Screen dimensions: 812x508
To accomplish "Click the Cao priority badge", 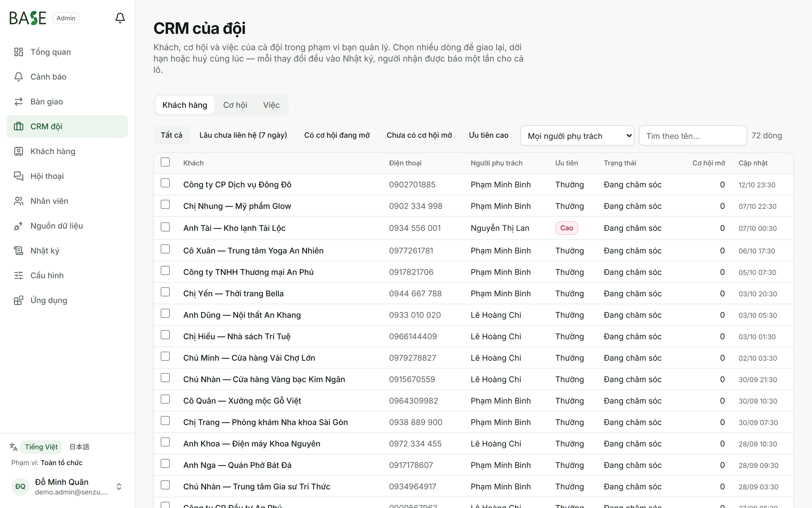I will 566,228.
